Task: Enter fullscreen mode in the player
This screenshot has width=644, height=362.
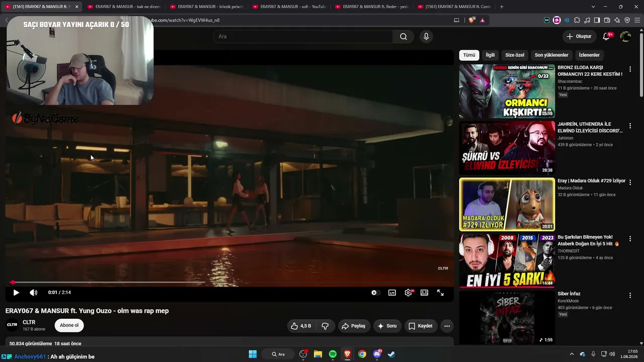Action: [440, 293]
